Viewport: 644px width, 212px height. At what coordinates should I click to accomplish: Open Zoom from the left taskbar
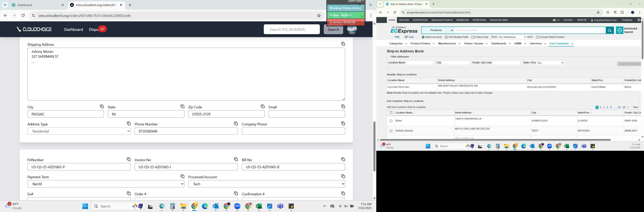[237, 206]
